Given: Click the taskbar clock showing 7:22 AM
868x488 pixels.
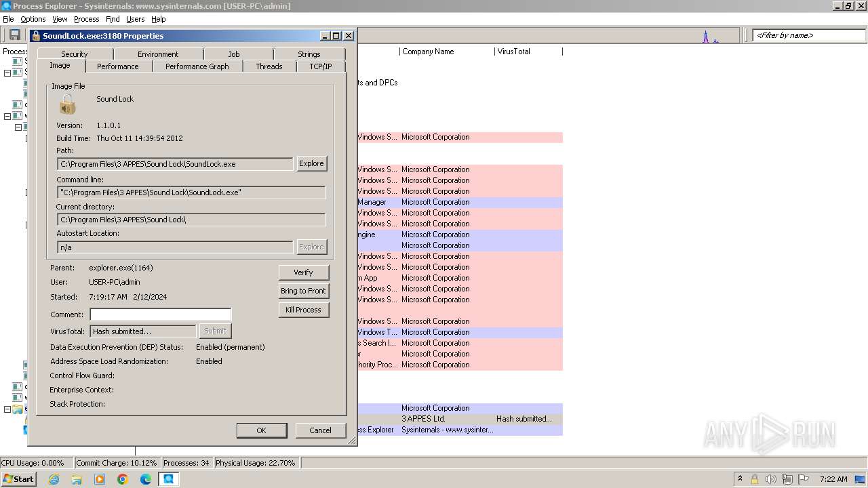Looking at the screenshot, I should (833, 479).
